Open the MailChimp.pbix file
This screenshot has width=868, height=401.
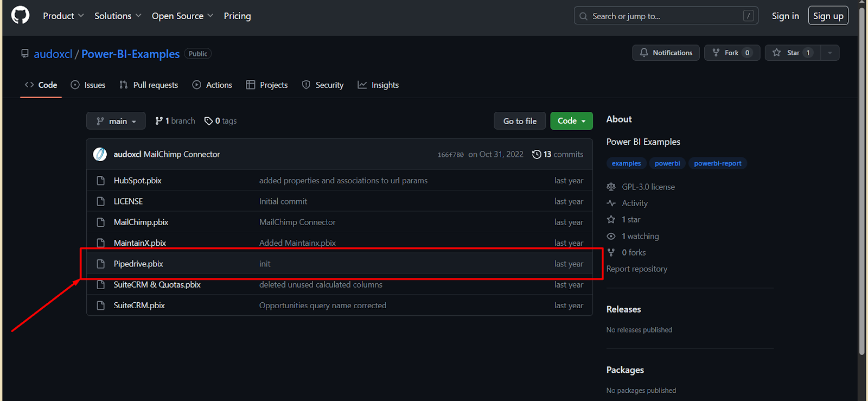pyautogui.click(x=141, y=222)
